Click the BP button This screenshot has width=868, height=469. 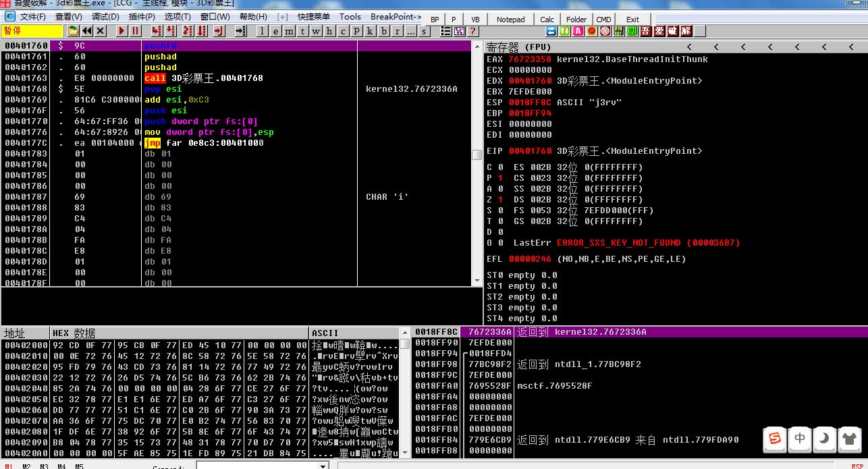(435, 20)
